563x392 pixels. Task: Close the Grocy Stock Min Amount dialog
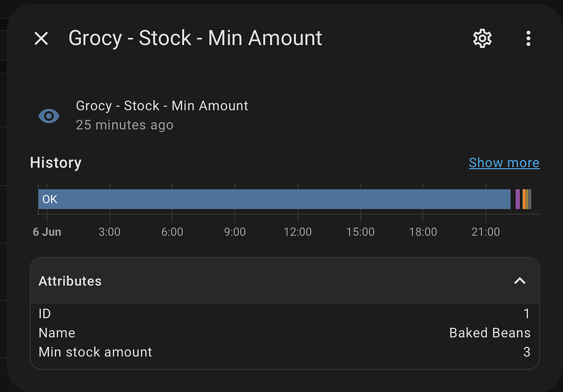[x=41, y=38]
